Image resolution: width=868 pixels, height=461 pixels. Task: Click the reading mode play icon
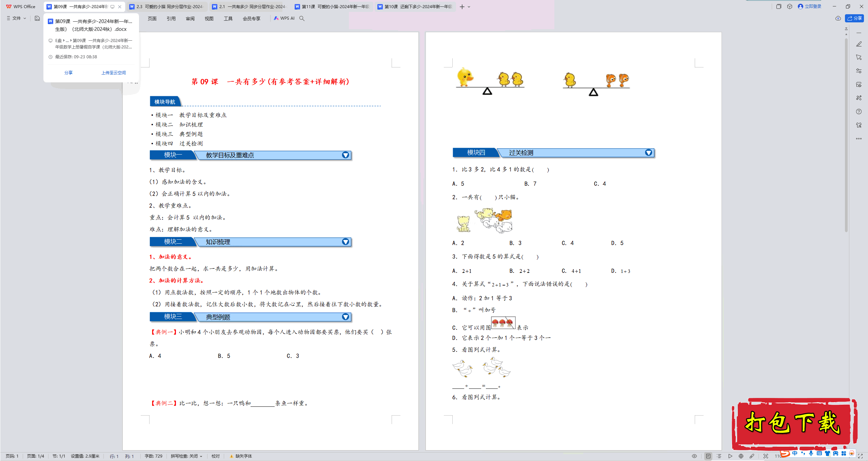(730, 456)
